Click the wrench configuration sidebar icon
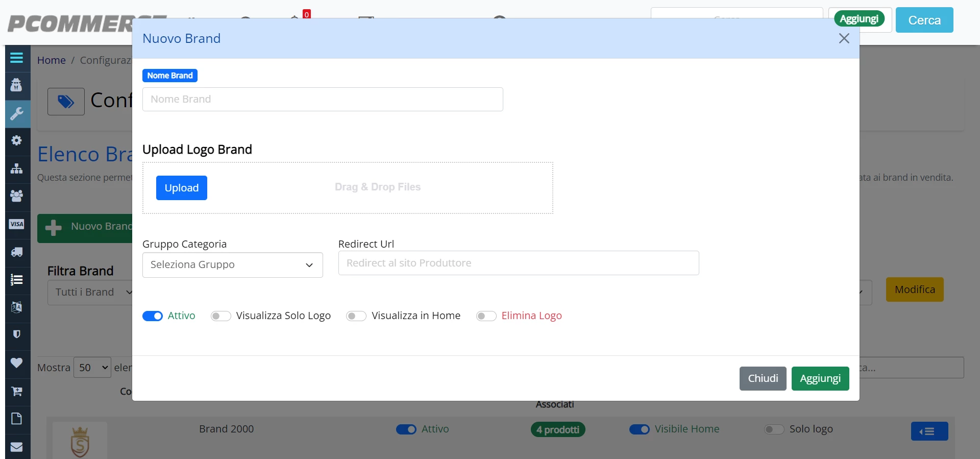980x459 pixels. (x=17, y=113)
